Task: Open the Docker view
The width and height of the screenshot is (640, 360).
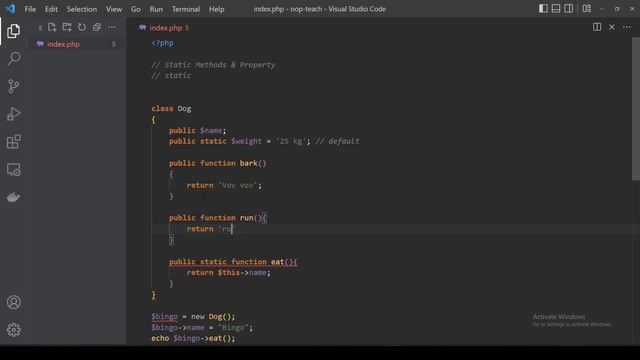Action: tap(13, 197)
